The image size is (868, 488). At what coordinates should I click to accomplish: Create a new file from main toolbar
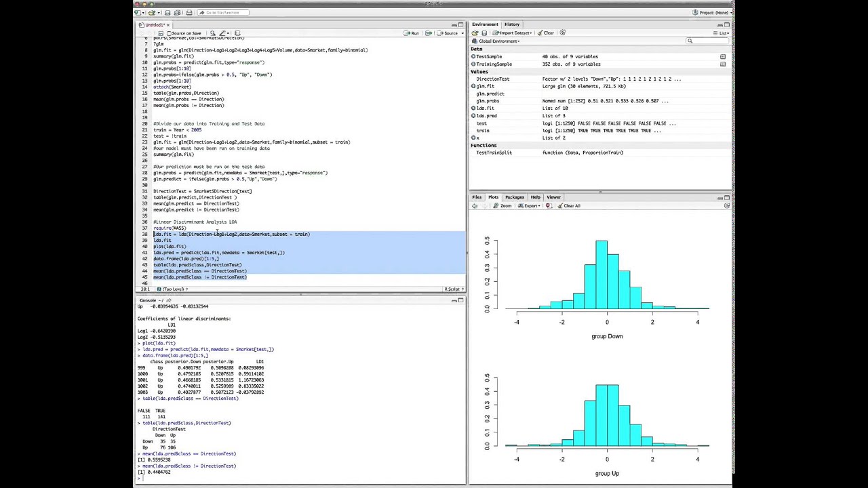tap(138, 12)
